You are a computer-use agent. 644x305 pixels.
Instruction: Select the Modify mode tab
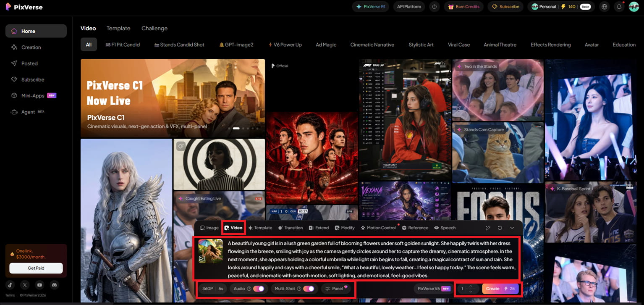(345, 228)
